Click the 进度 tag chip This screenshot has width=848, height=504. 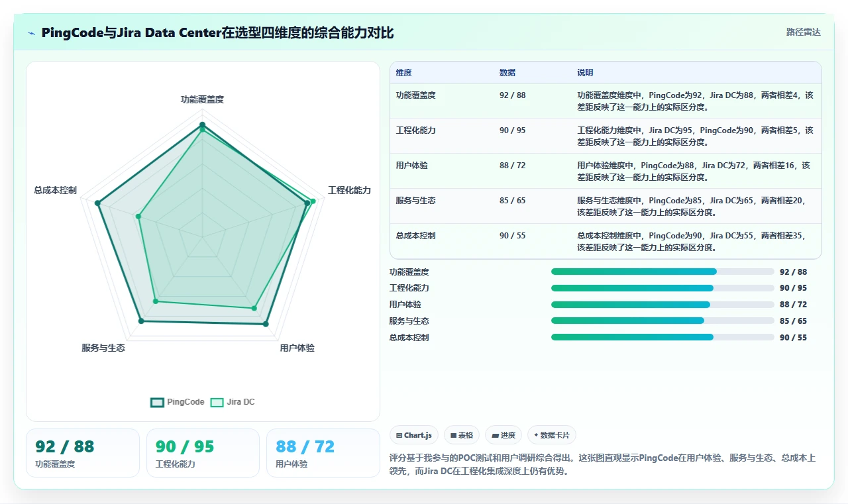[503, 435]
